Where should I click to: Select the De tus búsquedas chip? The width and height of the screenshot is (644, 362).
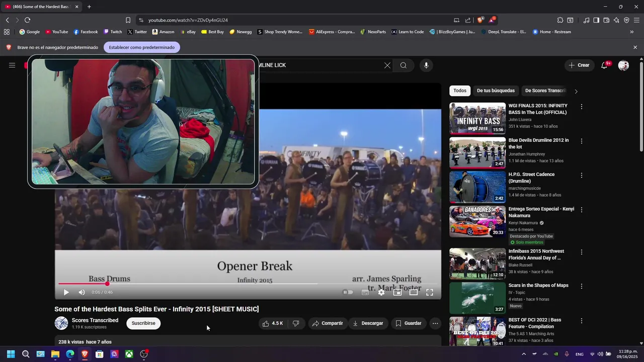click(496, 90)
